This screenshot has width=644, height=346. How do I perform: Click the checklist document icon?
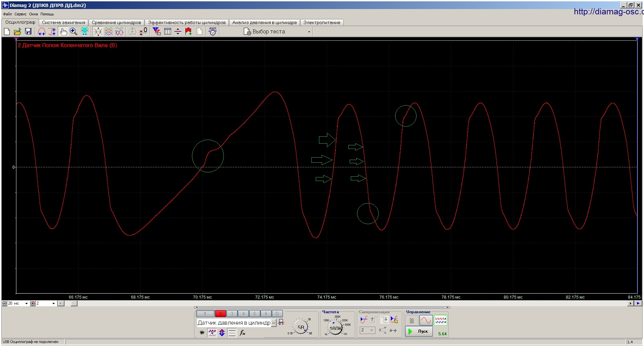[199, 31]
